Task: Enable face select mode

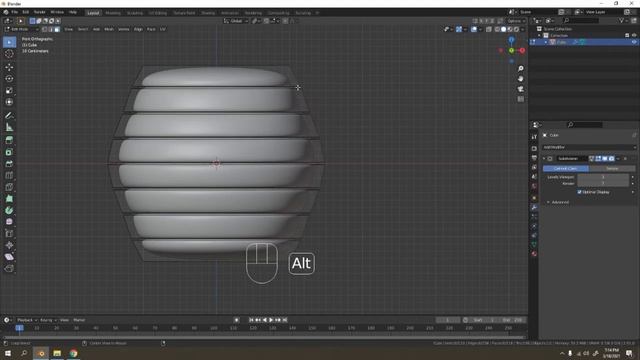Action: pyautogui.click(x=57, y=29)
